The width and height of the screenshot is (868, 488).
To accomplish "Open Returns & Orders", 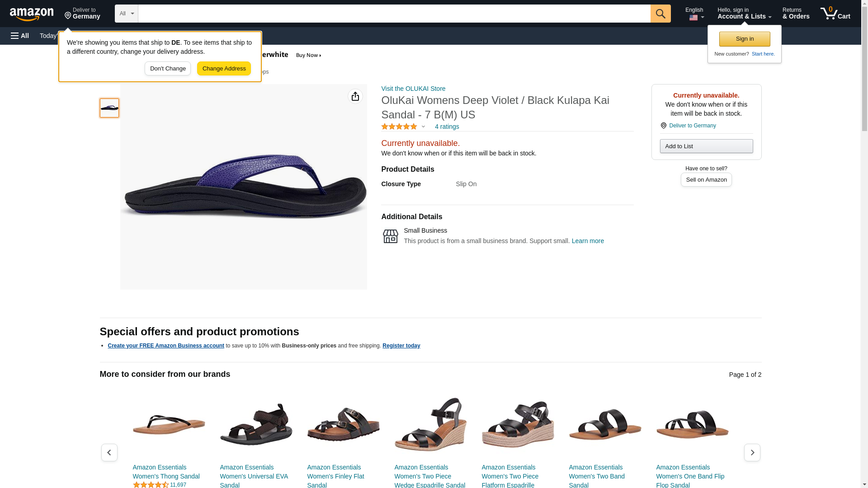I will click(796, 14).
